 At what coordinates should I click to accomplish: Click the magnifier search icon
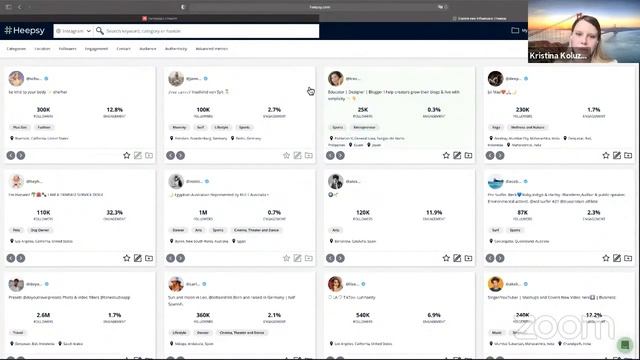click(x=100, y=31)
